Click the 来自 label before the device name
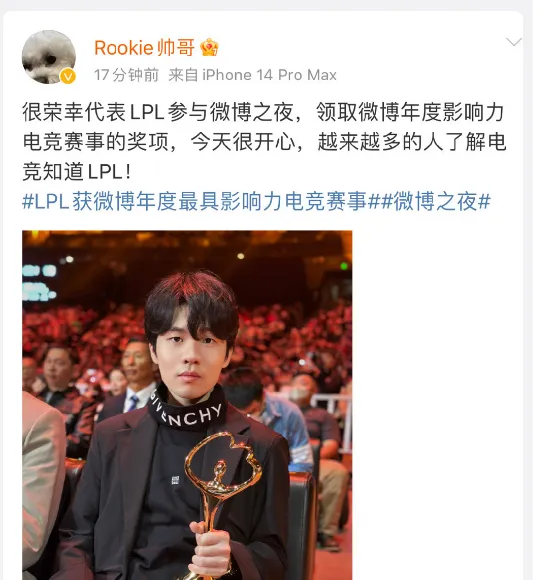 coord(184,75)
